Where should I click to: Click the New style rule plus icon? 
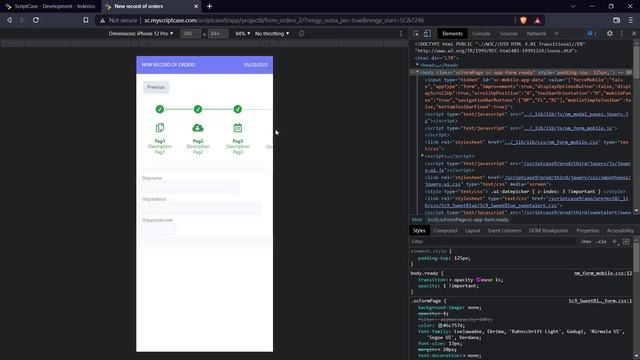coord(615,242)
